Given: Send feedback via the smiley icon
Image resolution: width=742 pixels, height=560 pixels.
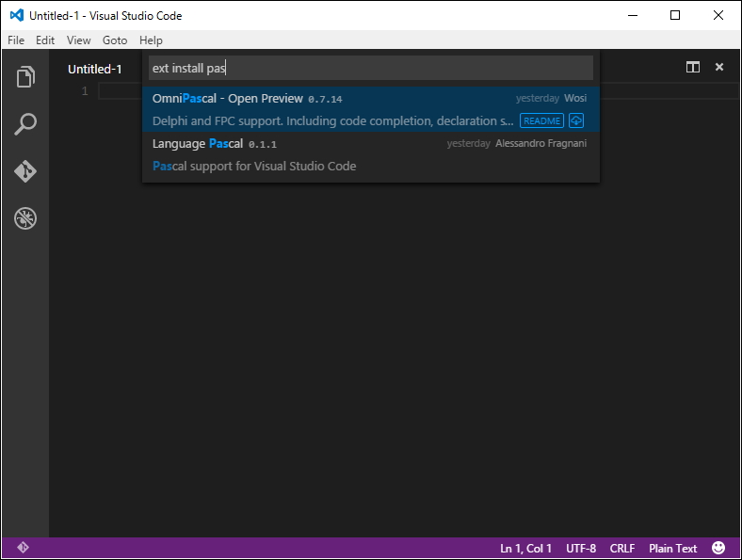Looking at the screenshot, I should pyautogui.click(x=718, y=548).
